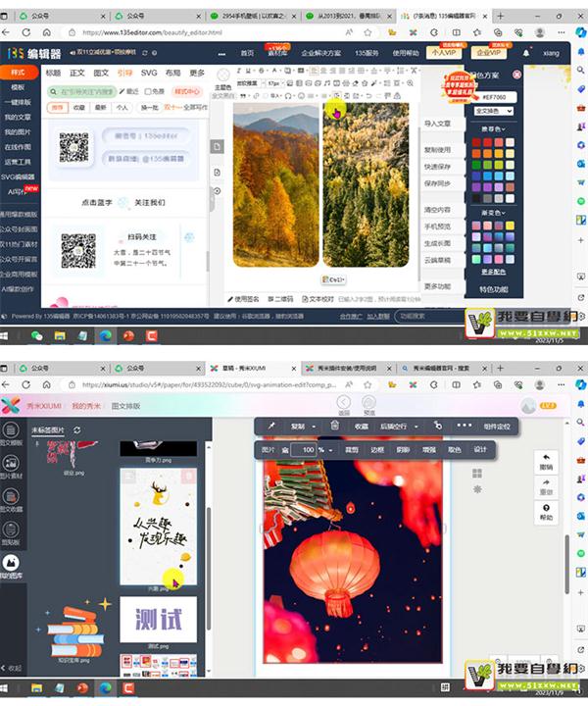Select the 测试.png thumbnail in Xiumi
This screenshot has height=706, width=588.
(158, 620)
